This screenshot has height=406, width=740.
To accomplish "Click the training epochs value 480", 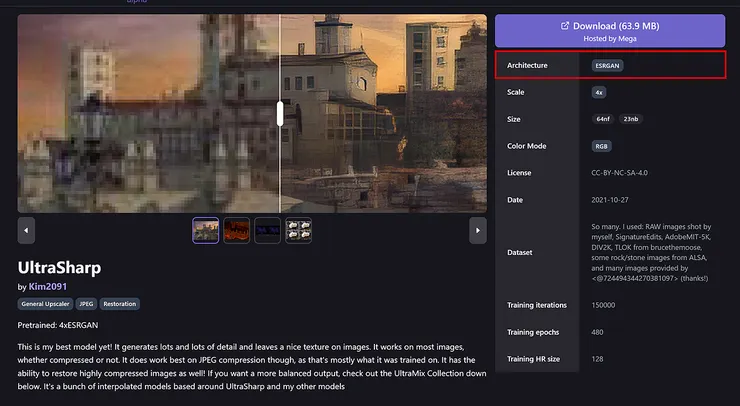I will point(597,332).
